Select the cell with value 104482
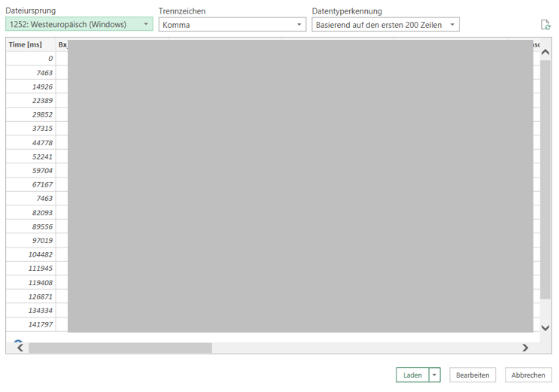Screen dimensions: 559x392 pos(31,254)
